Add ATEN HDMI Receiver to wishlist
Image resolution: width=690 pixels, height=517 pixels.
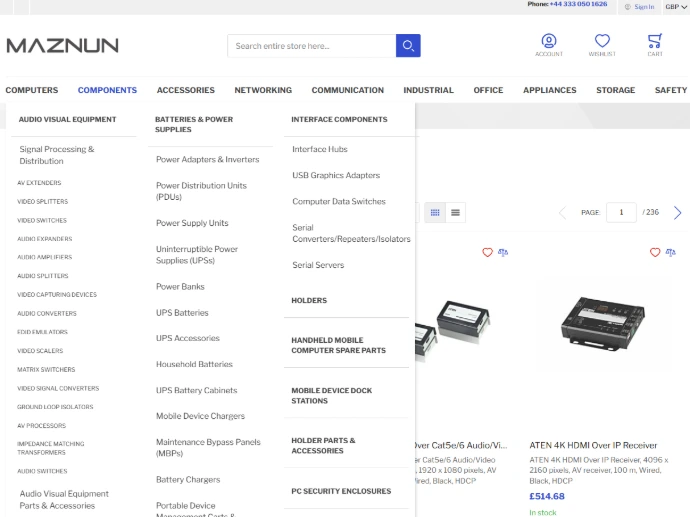[x=655, y=253]
